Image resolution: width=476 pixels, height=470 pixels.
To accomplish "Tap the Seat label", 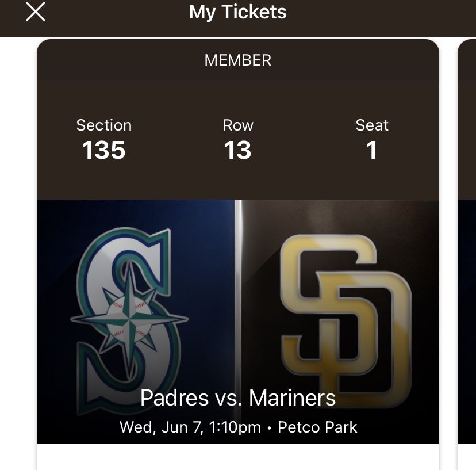I will (x=372, y=125).
